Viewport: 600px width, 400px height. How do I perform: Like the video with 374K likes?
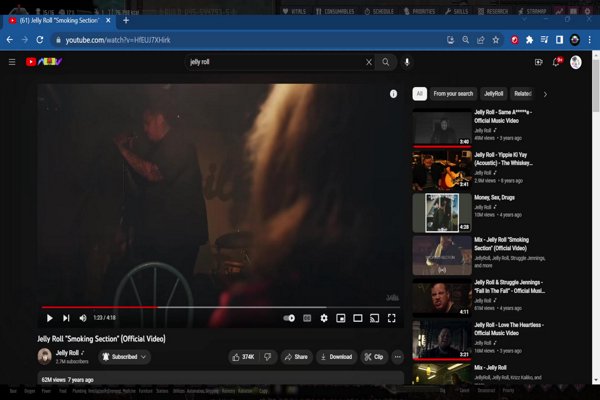tap(243, 357)
